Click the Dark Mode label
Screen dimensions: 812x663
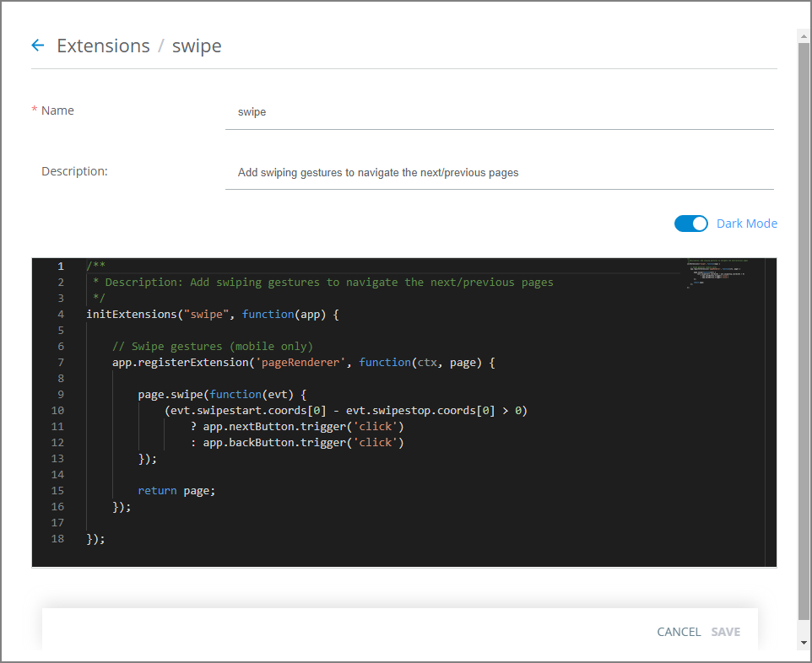pyautogui.click(x=747, y=224)
